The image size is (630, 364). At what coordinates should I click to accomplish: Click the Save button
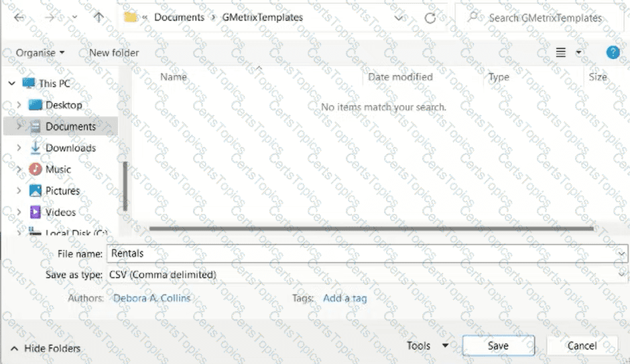point(498,346)
